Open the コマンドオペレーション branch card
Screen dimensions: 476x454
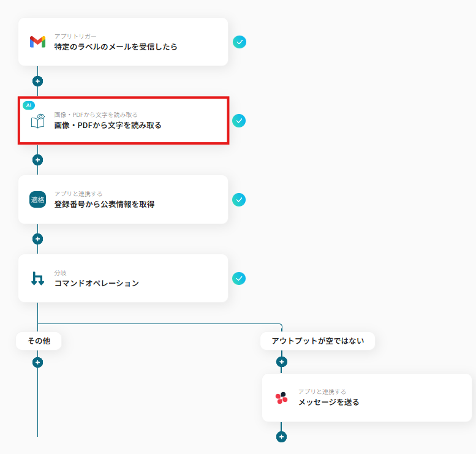(123, 278)
